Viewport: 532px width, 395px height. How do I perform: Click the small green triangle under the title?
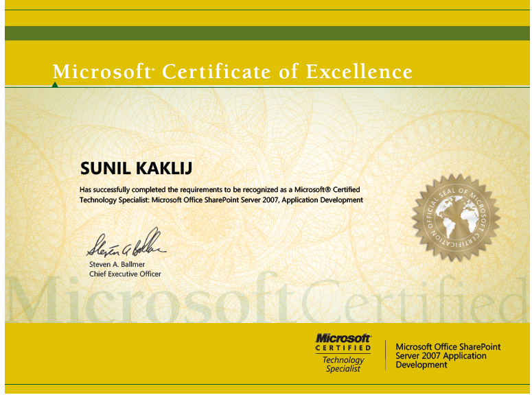point(55,84)
